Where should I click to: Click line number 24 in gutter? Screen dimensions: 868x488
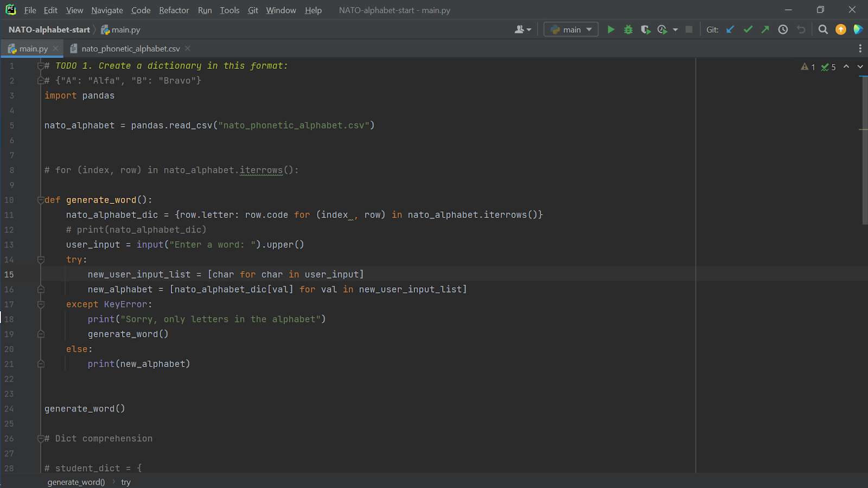click(9, 409)
